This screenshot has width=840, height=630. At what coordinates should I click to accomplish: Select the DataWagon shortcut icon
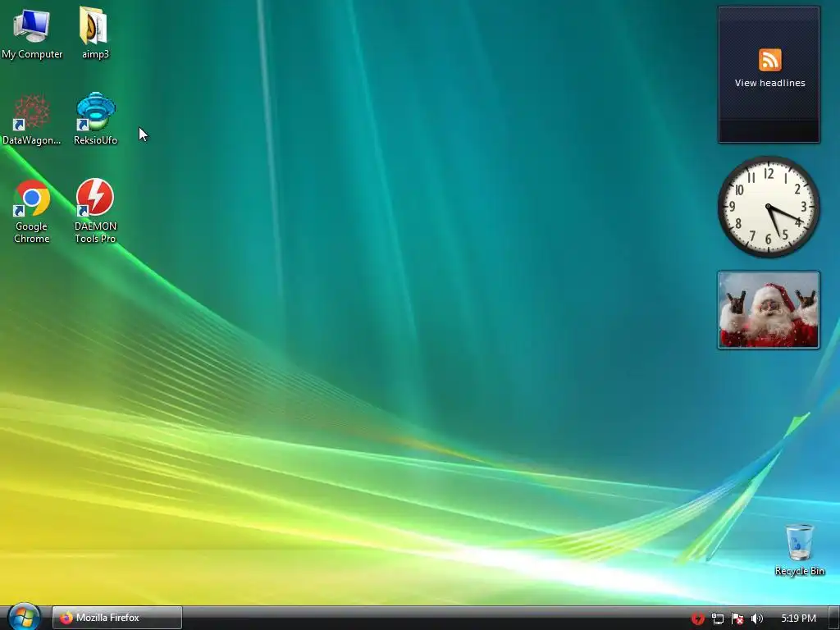[32, 120]
